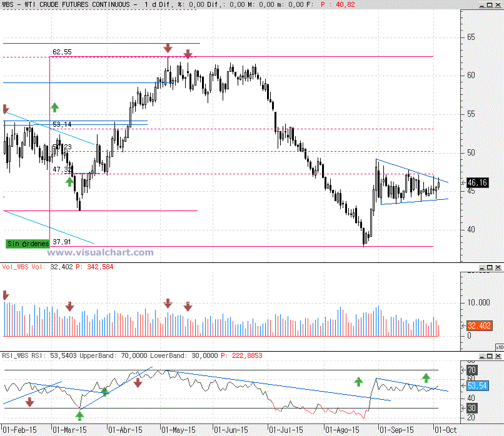Minimize the WTI crude price chart pane
Screen dimensions: 504x436
point(482,5)
